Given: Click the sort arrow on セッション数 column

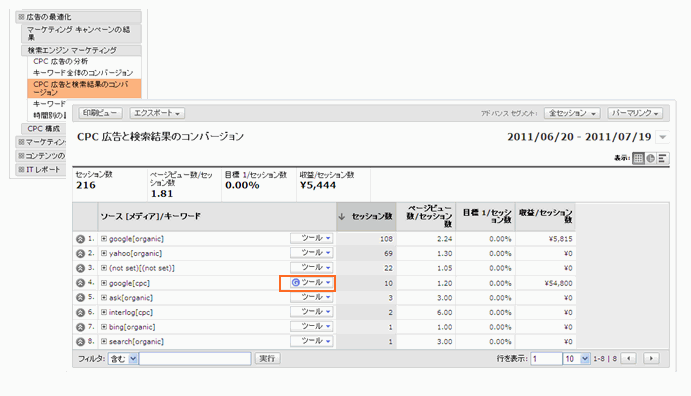Looking at the screenshot, I should (342, 216).
